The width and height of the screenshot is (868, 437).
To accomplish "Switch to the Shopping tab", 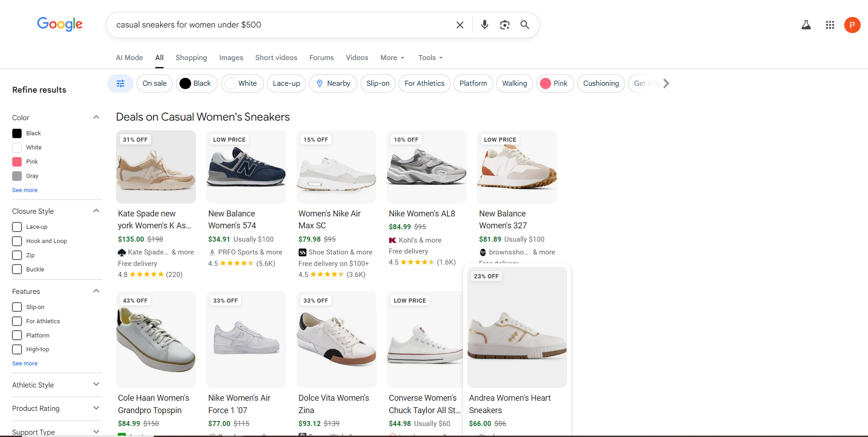I will (x=191, y=58).
